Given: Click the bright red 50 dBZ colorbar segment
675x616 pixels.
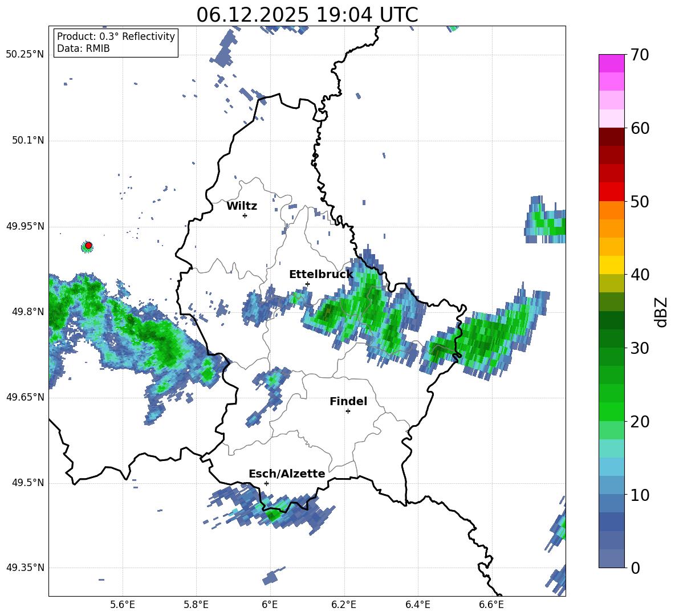Looking at the screenshot, I should coord(612,192).
